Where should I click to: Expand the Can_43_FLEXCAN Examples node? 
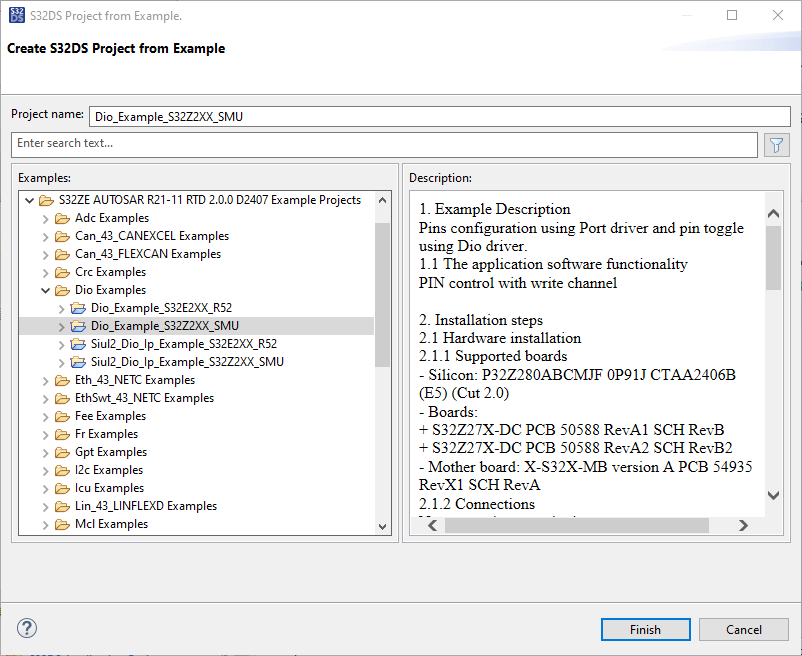click(x=45, y=254)
